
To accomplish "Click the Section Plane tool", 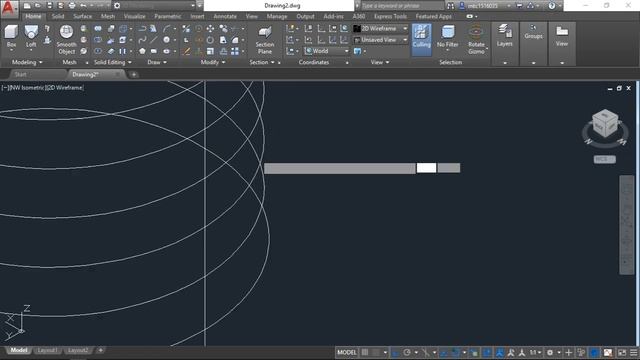I will click(x=265, y=40).
